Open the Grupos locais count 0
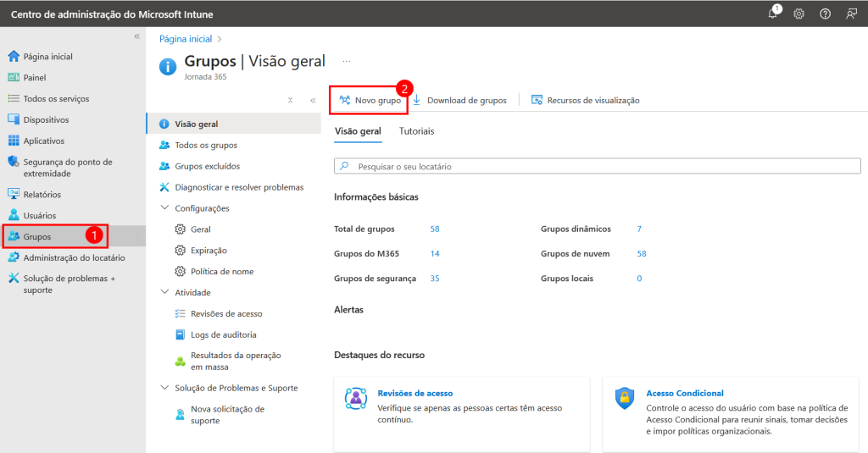Viewport: 868px width, 453px height. pos(639,279)
